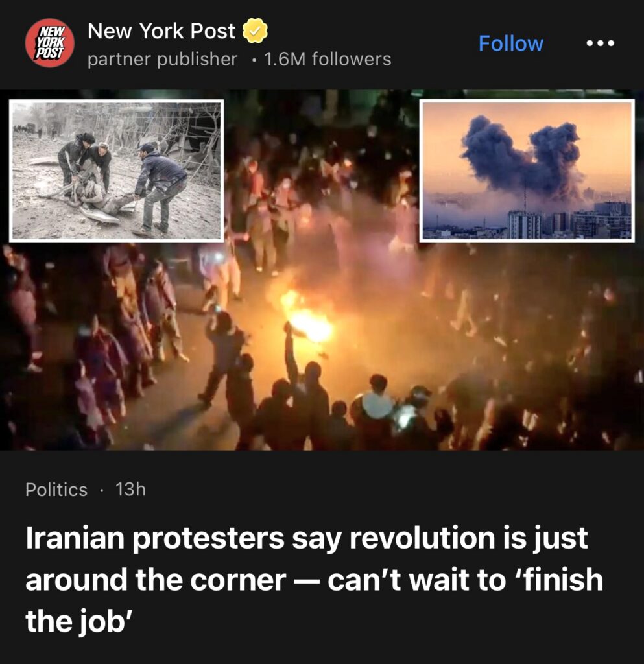Click the 'finish the job' headline ending
This screenshot has width=644, height=664.
(x=314, y=600)
